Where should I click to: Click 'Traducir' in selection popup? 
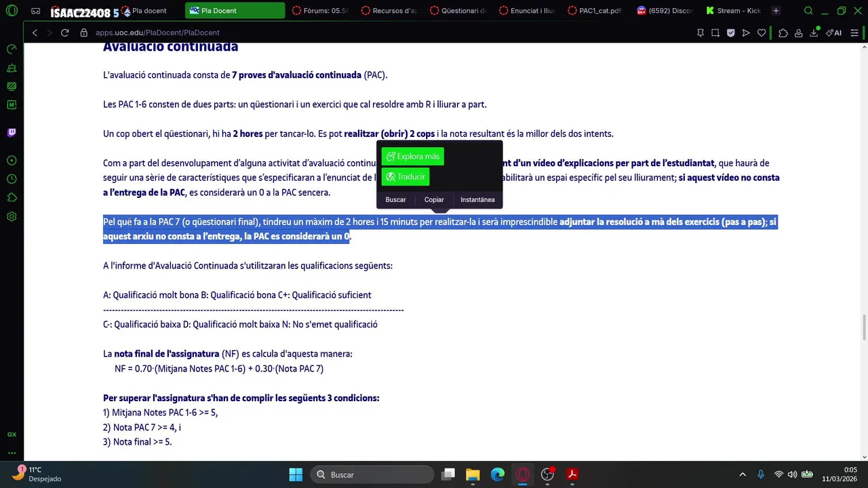[x=406, y=177]
